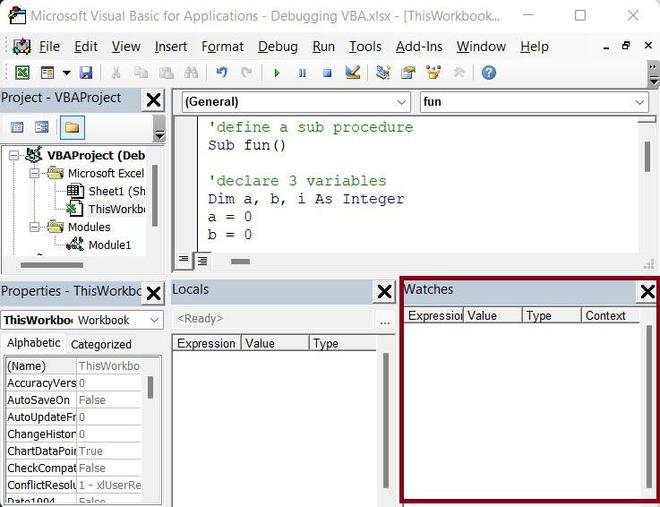Open the Tools menu
660x507 pixels.
point(365,46)
